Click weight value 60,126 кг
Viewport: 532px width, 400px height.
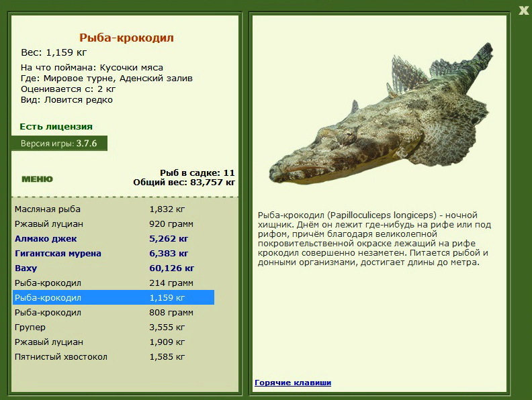(171, 268)
